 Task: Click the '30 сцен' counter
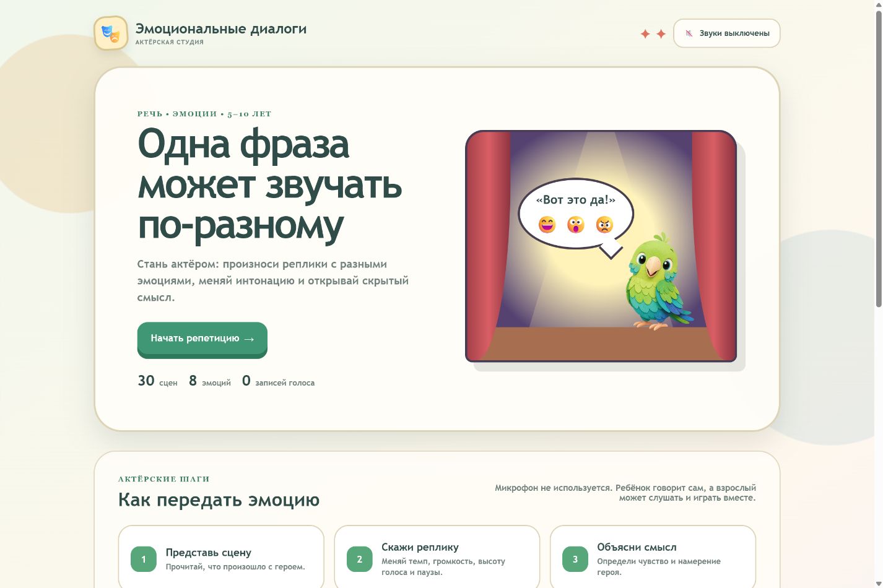point(157,381)
